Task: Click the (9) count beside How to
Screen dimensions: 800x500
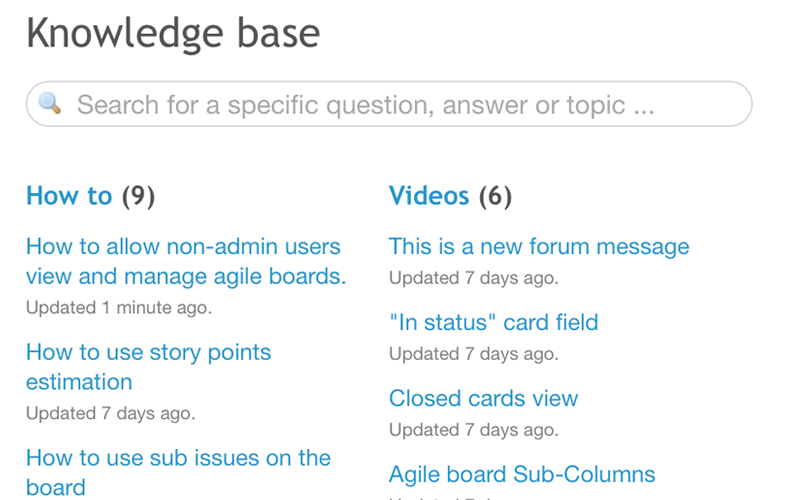Action: click(138, 196)
